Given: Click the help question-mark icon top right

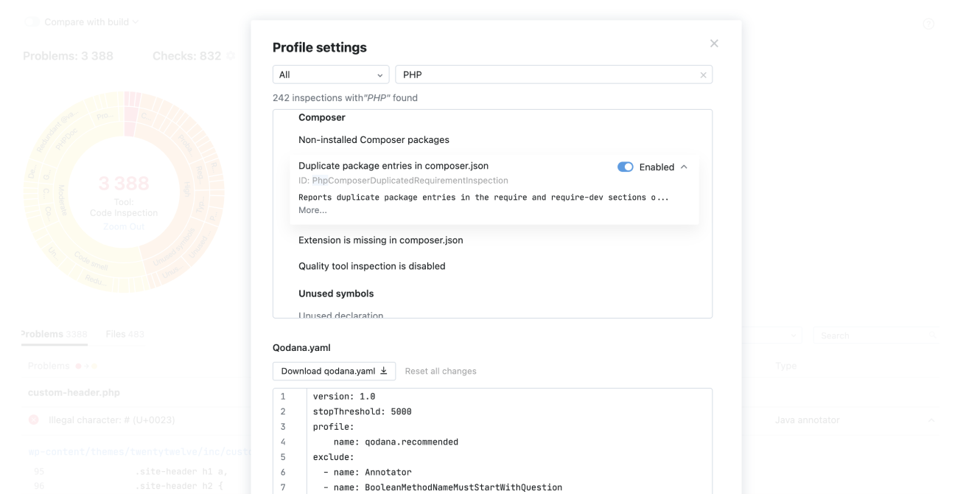Looking at the screenshot, I should point(930,23).
